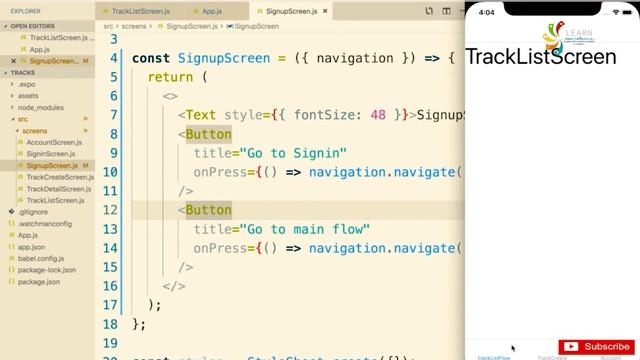
Task: Open TrackCreateScreen.js in the explorer
Action: click(x=60, y=177)
